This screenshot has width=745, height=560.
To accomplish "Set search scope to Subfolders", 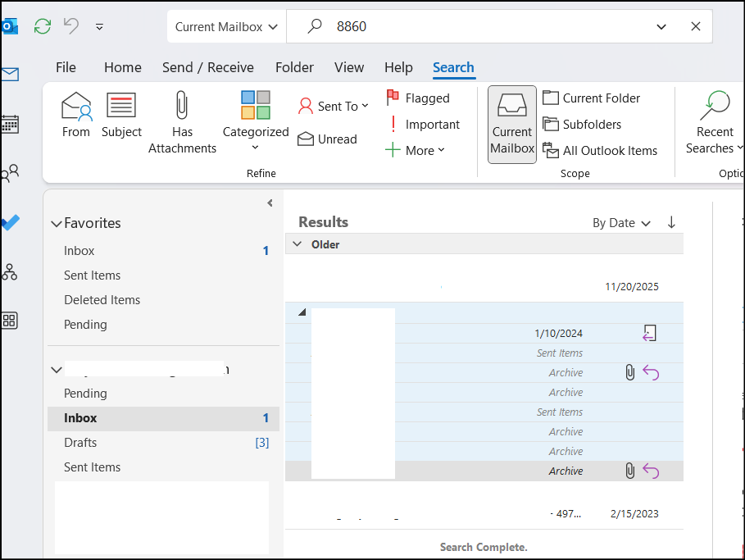I will (582, 124).
